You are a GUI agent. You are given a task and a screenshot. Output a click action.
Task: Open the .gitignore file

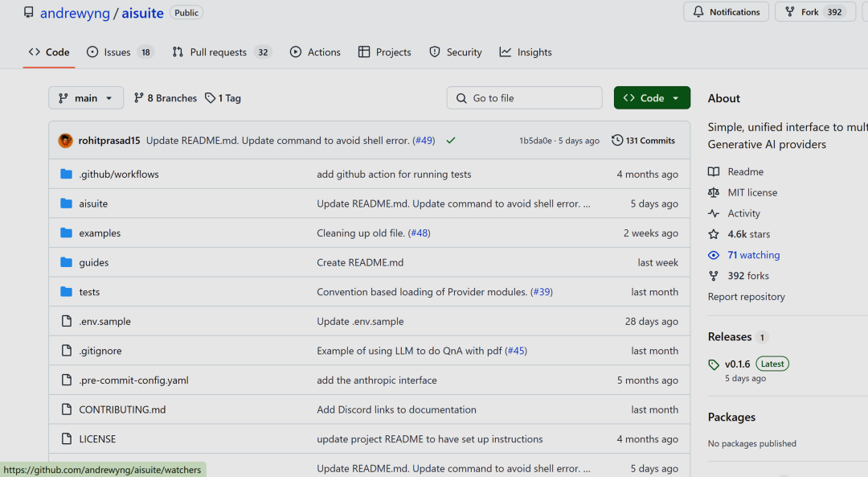100,351
